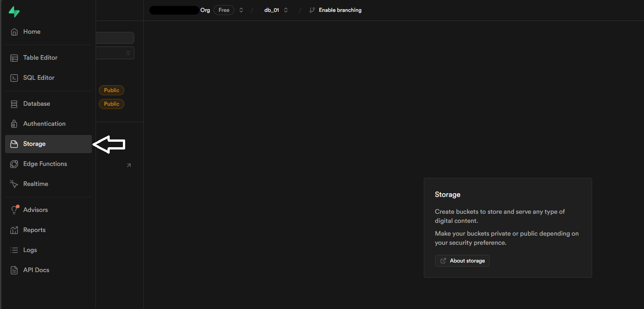Image resolution: width=644 pixels, height=309 pixels.
Task: Select Storage in the navigation menu
Action: tap(33, 144)
